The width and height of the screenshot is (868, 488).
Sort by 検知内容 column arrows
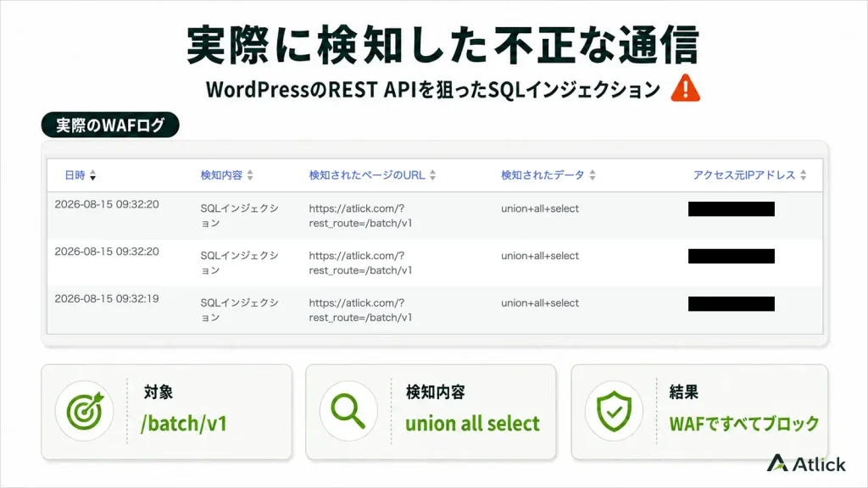pyautogui.click(x=250, y=175)
